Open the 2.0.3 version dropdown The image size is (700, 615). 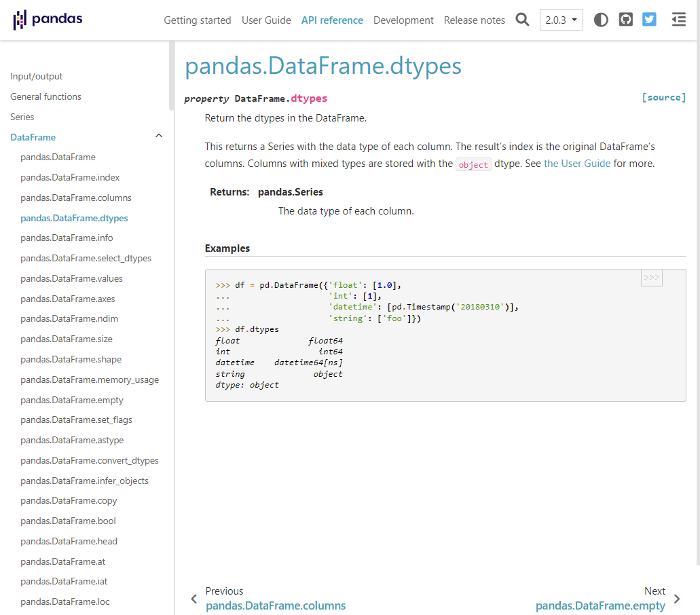point(561,20)
